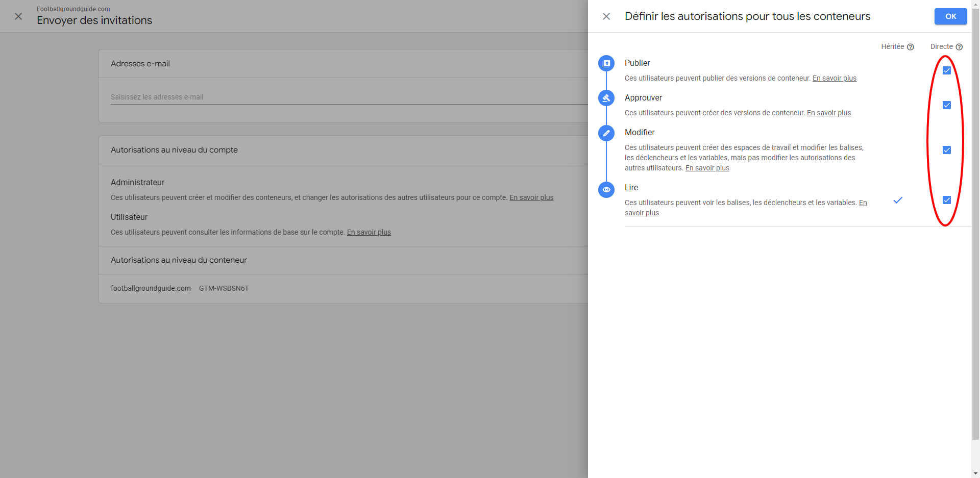Open En savoir plus link under Modifier

click(707, 168)
